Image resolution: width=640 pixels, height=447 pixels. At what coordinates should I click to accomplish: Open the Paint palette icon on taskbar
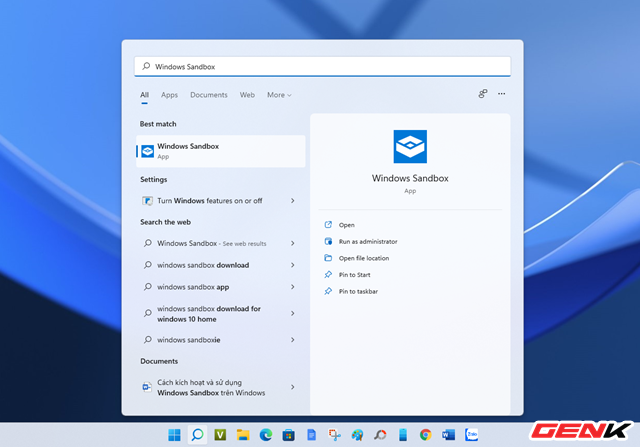(x=357, y=435)
